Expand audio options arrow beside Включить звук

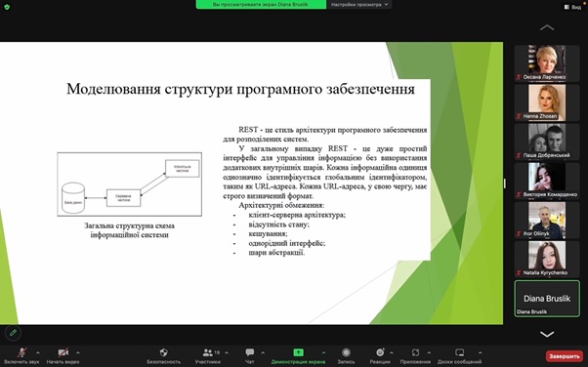pos(37,352)
